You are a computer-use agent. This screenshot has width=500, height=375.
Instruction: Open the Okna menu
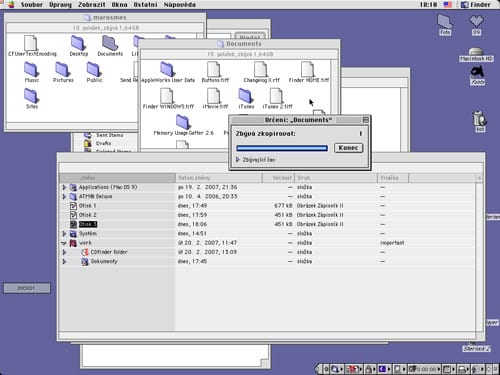119,5
